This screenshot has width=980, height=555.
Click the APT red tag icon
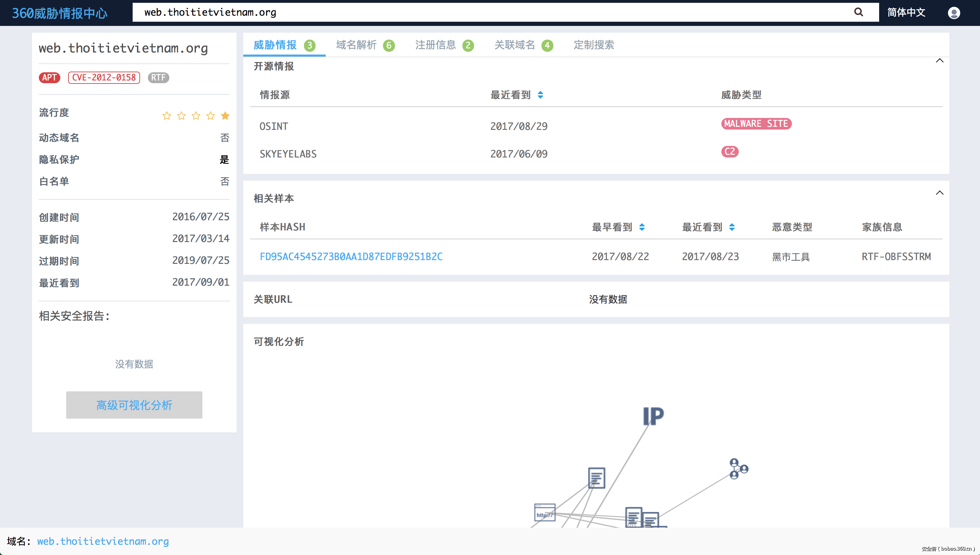[x=49, y=77]
